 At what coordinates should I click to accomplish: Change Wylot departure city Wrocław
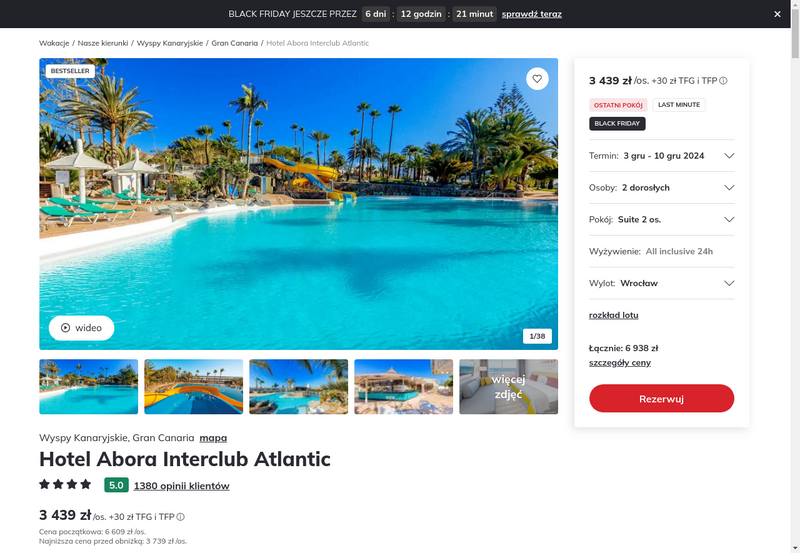tap(661, 283)
